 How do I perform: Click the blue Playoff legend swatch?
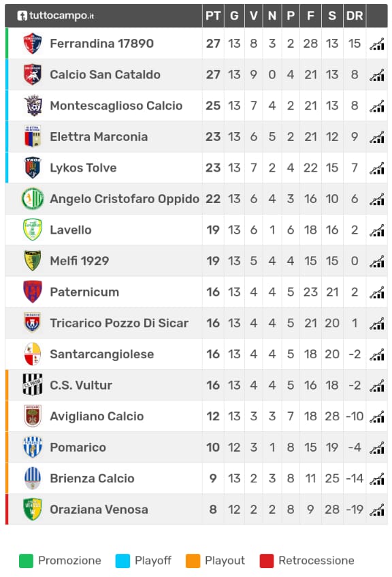(x=122, y=561)
